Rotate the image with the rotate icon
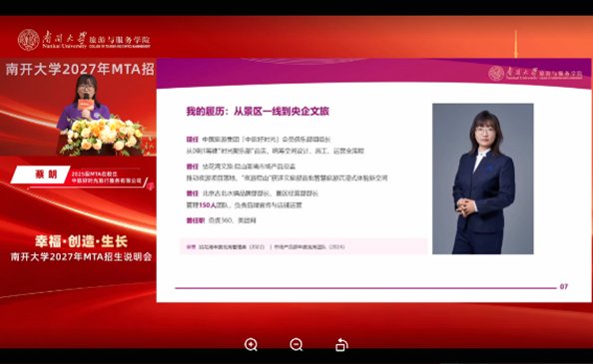 click(341, 345)
